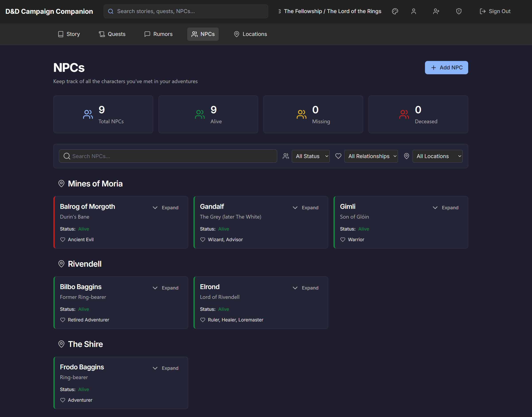This screenshot has width=532, height=417.
Task: Expand the Frodo Baggins card
Action: tap(166, 368)
